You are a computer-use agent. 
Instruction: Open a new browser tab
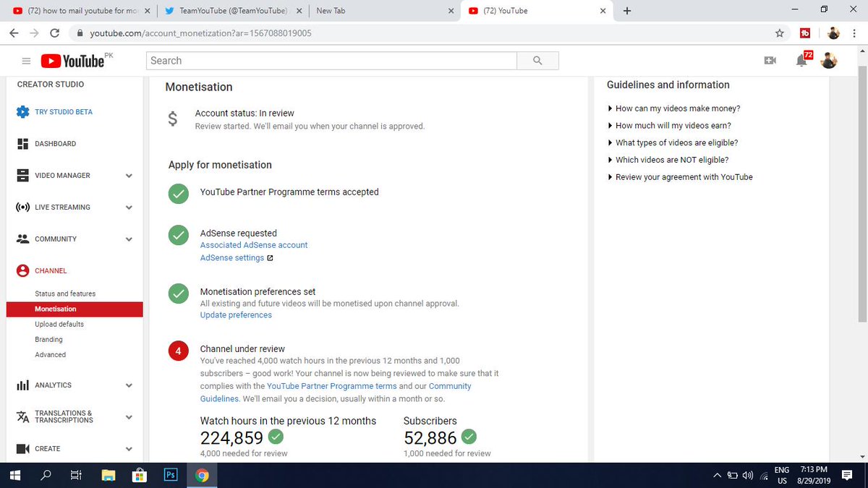(626, 11)
